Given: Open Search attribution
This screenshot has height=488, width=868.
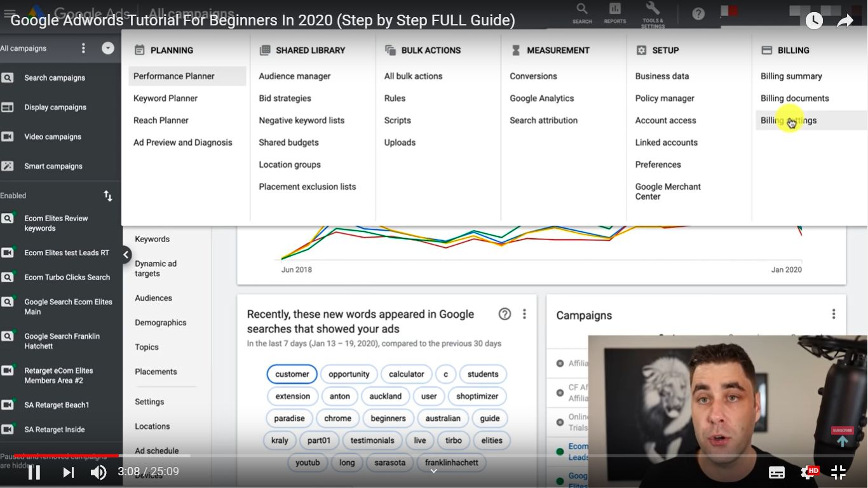Looking at the screenshot, I should click(x=543, y=121).
